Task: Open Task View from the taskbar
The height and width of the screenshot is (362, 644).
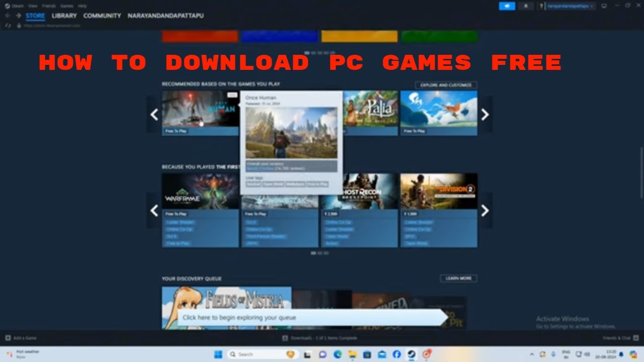Action: [x=307, y=354]
